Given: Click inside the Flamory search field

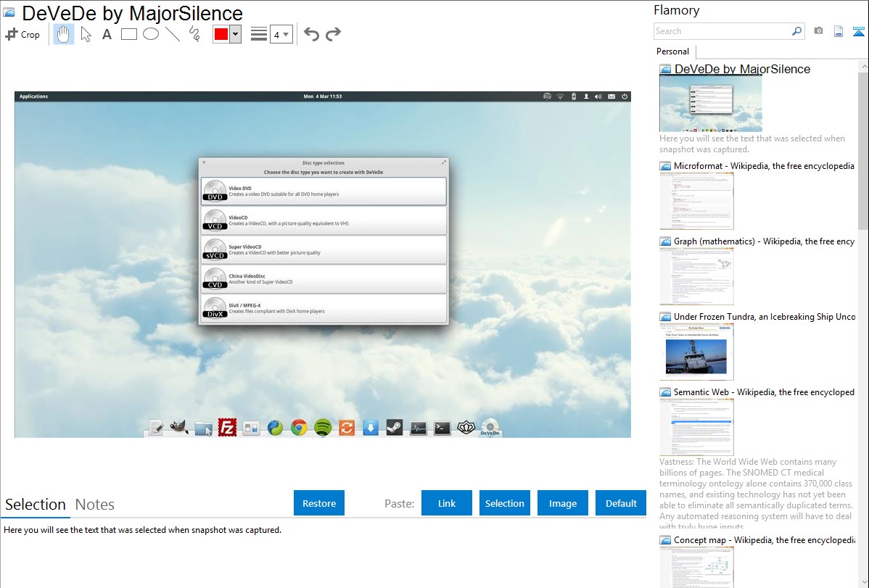Looking at the screenshot, I should [722, 31].
